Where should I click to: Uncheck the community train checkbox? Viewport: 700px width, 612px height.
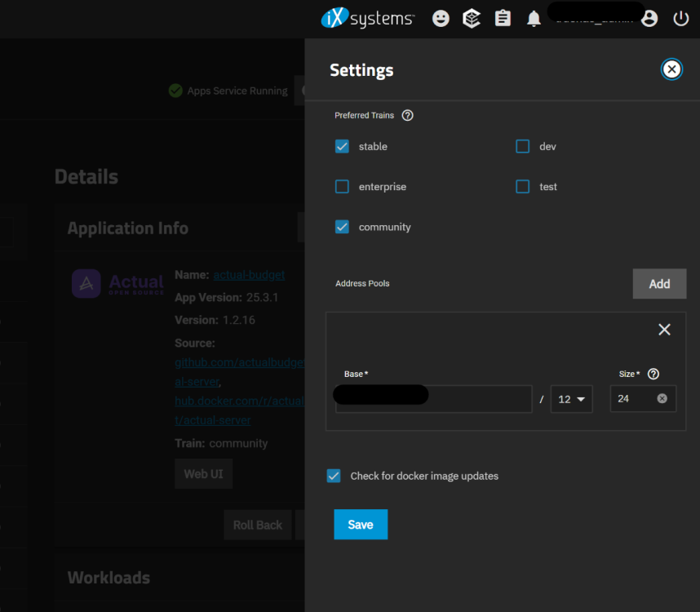tap(342, 227)
